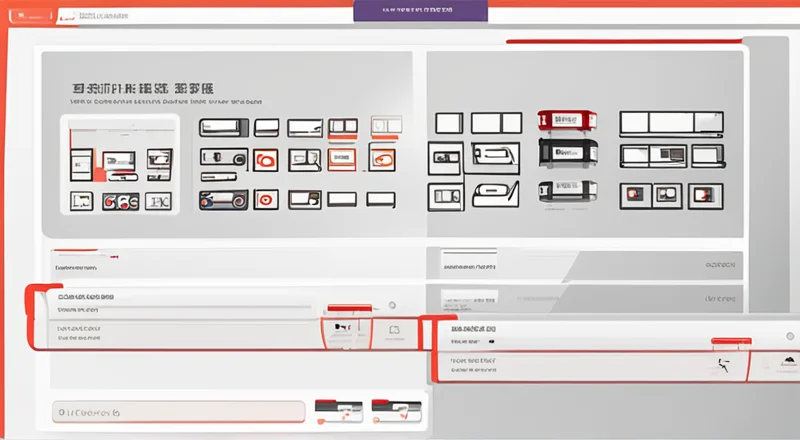
Task: Click the bottom-left text input field
Action: (x=178, y=411)
